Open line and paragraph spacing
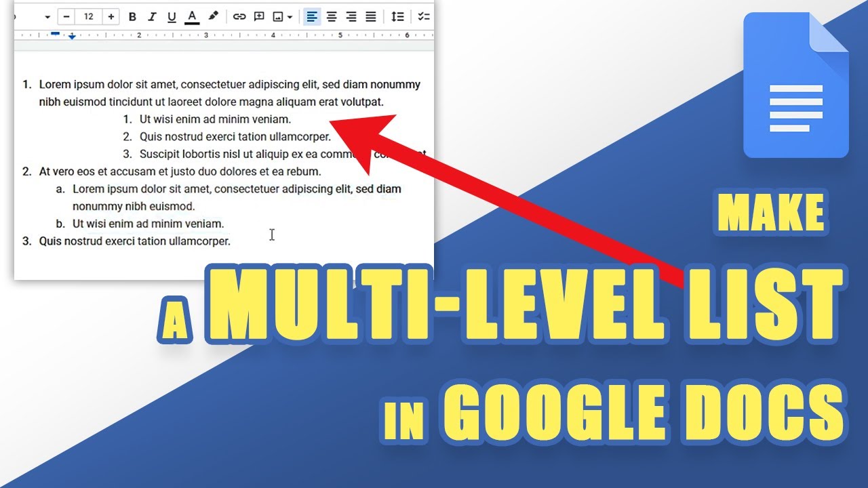The height and width of the screenshot is (488, 868). click(x=398, y=17)
